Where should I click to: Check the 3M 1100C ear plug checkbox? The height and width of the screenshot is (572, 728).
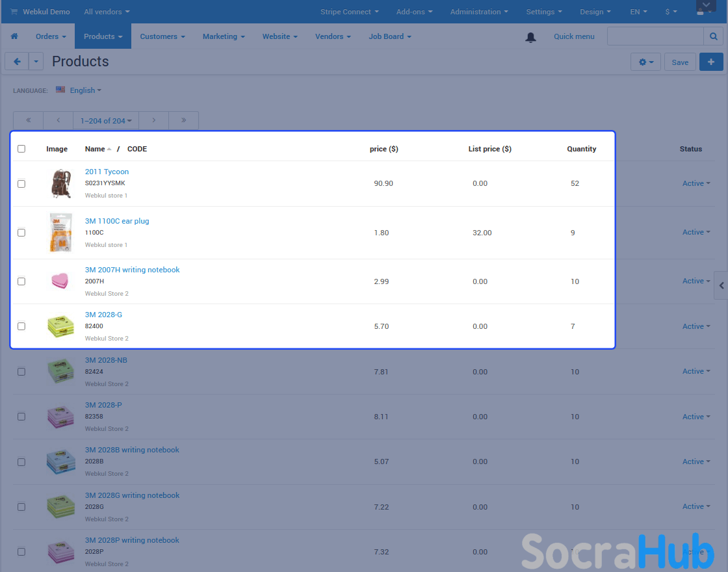(x=21, y=233)
